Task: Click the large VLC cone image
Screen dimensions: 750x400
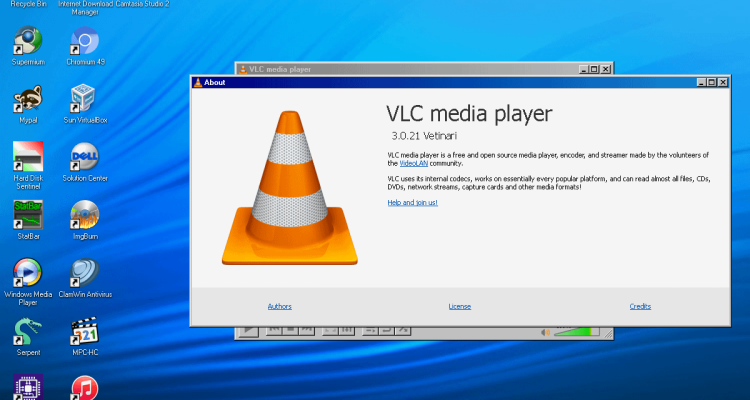Action: coord(290,188)
